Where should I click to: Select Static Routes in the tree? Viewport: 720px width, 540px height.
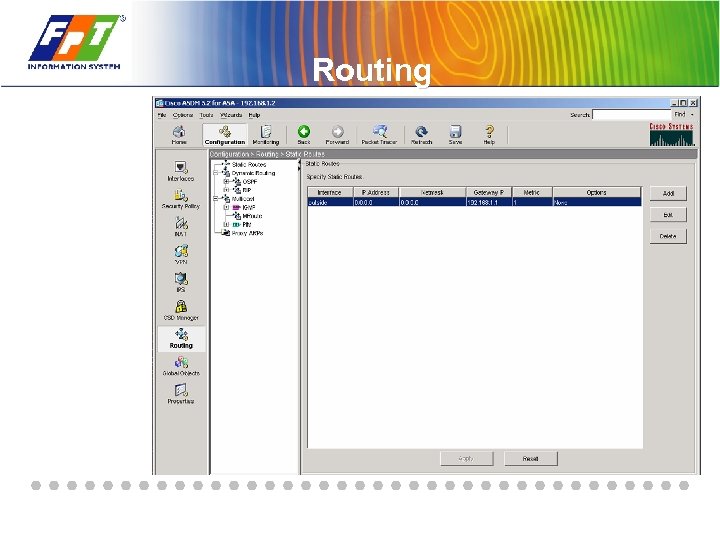[x=249, y=164]
